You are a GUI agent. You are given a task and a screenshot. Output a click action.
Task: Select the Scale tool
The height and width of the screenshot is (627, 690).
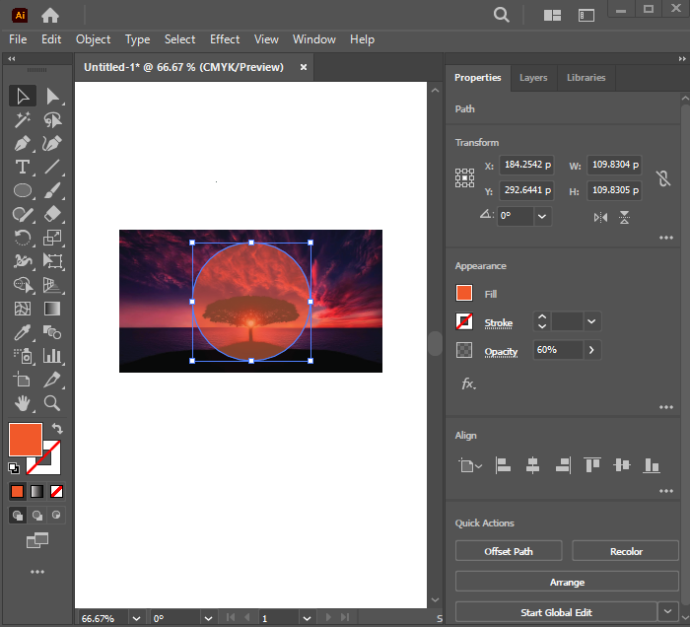[x=52, y=238]
